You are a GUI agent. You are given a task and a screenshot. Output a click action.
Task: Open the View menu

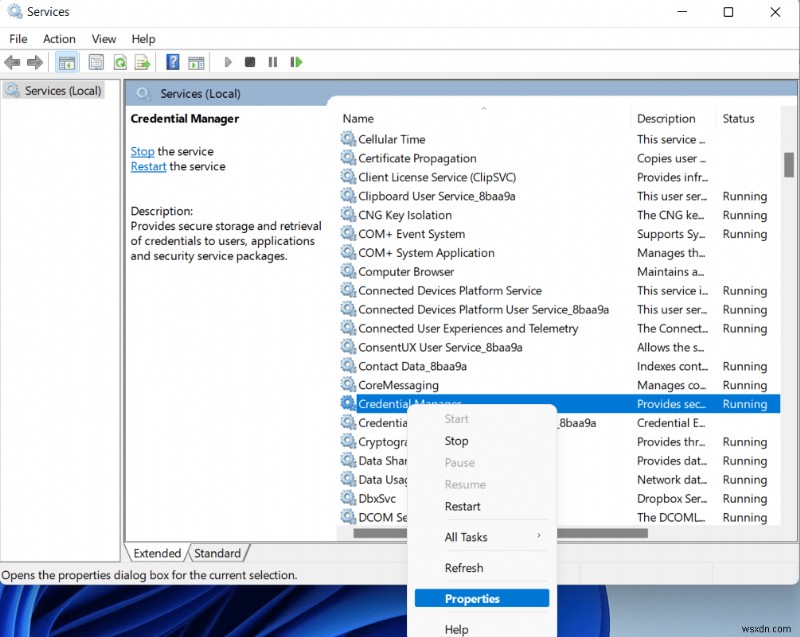[103, 38]
